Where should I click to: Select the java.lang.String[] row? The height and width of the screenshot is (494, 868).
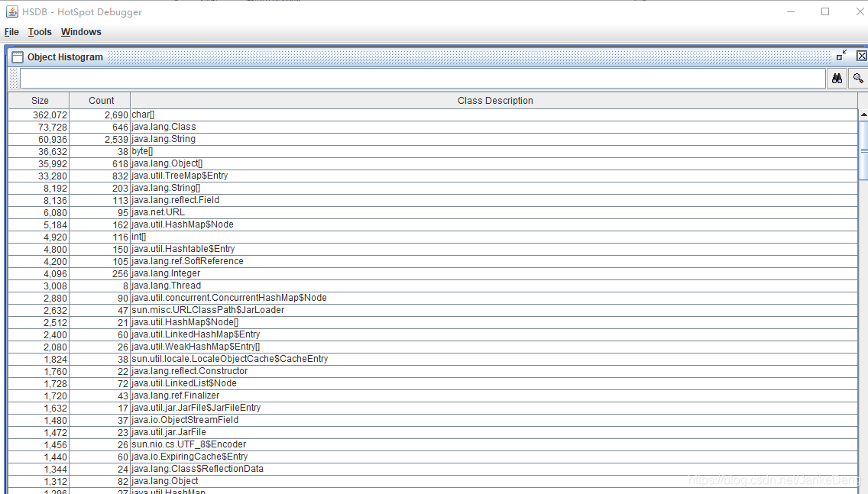[433, 188]
